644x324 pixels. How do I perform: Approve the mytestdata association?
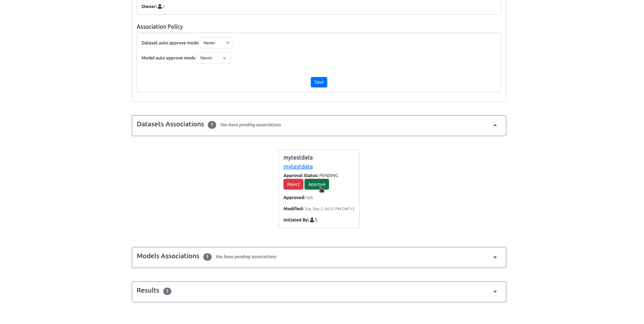(316, 184)
